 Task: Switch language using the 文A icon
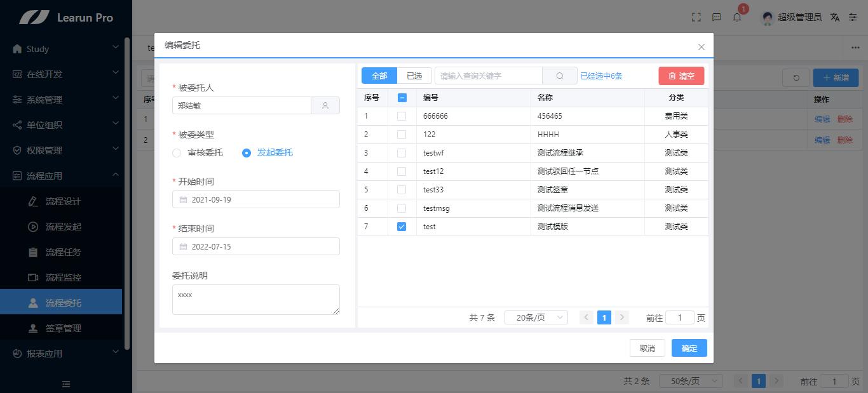tap(834, 17)
